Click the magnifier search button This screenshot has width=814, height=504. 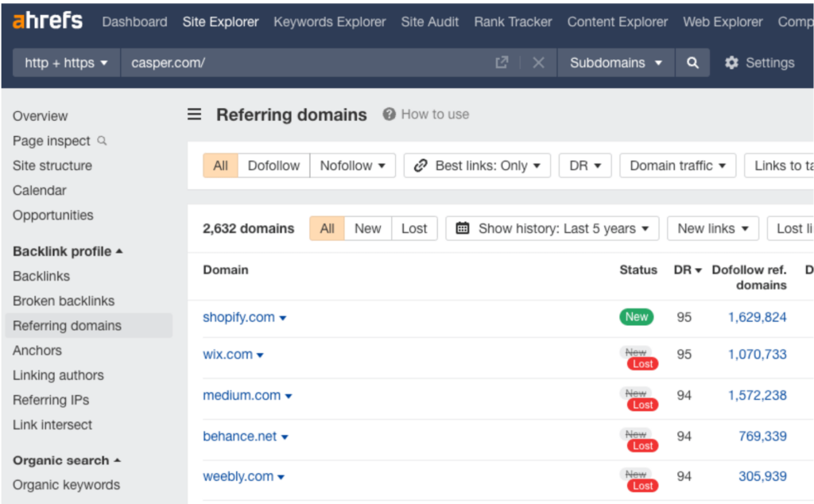click(x=693, y=63)
